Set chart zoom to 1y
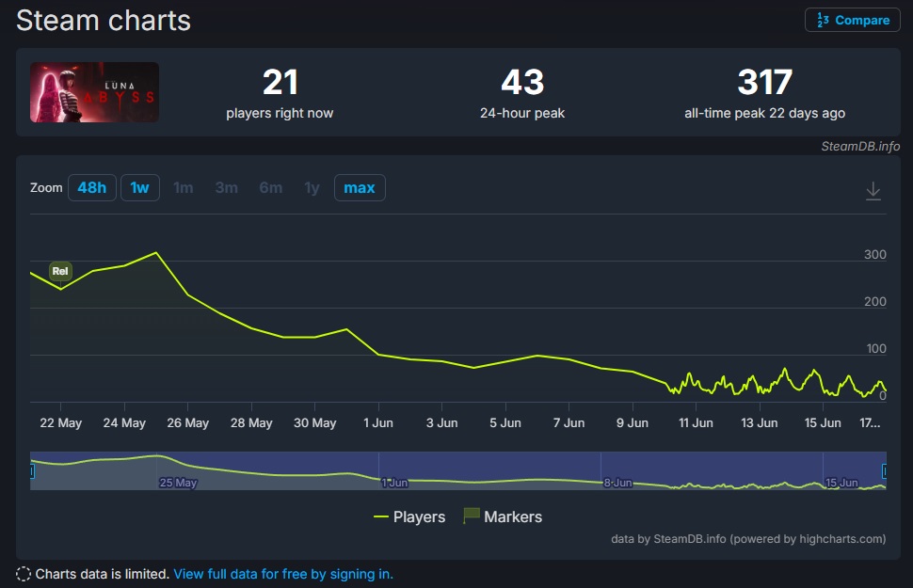Viewport: 913px width, 588px height. tap(312, 187)
